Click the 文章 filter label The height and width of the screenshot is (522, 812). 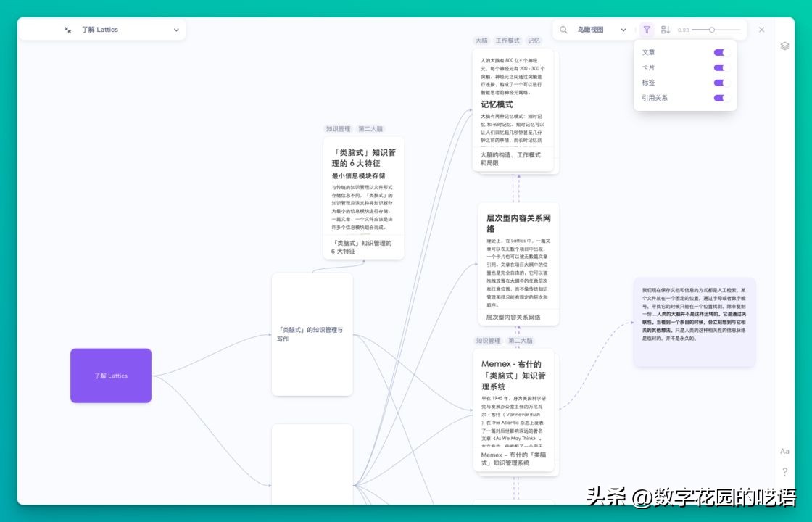[x=648, y=52]
